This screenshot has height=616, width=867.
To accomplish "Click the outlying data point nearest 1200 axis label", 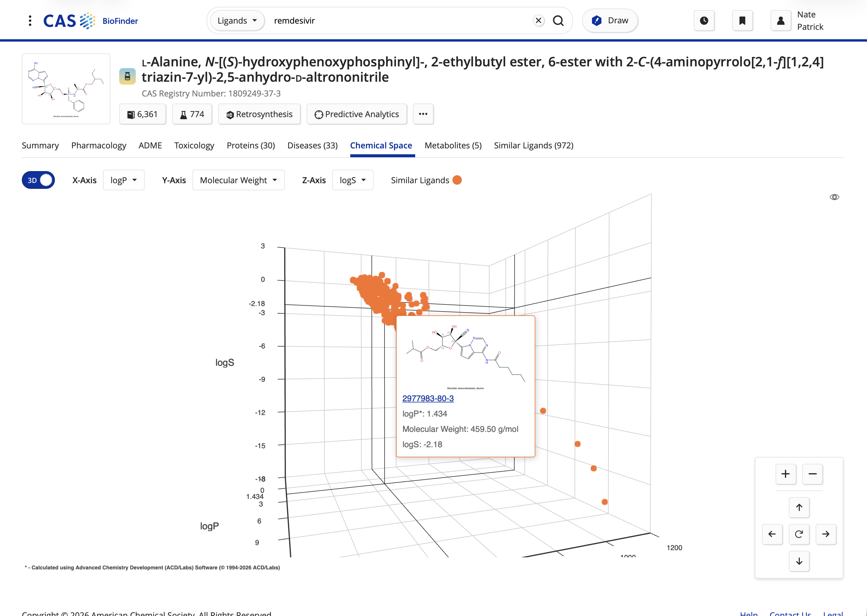I will [604, 502].
